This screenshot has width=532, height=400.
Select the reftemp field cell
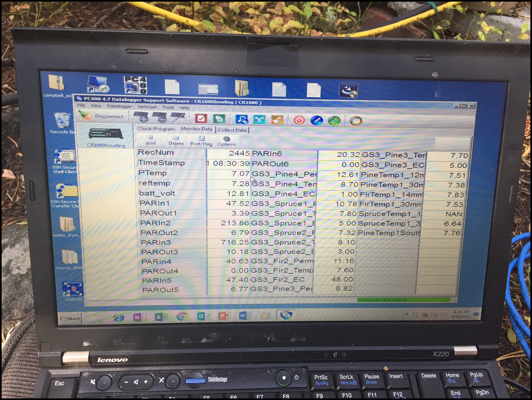pyautogui.click(x=173, y=183)
